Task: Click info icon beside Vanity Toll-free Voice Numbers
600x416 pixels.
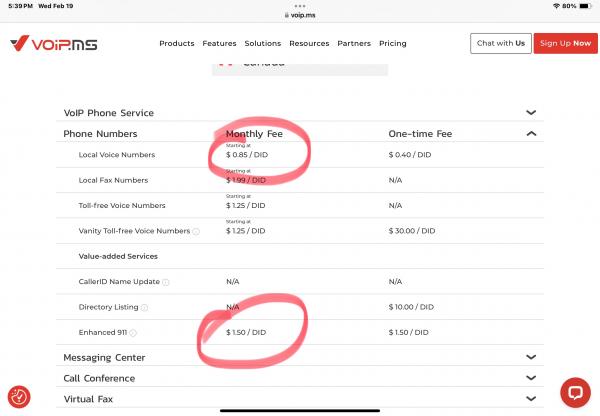Action: 195,231
